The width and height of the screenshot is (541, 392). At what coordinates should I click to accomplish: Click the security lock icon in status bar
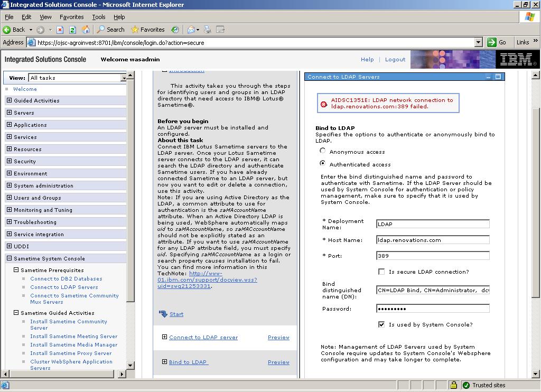[454, 385]
